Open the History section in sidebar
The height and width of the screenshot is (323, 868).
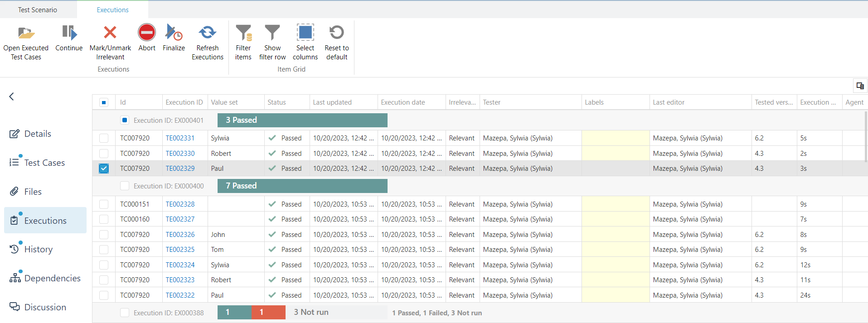(39, 249)
